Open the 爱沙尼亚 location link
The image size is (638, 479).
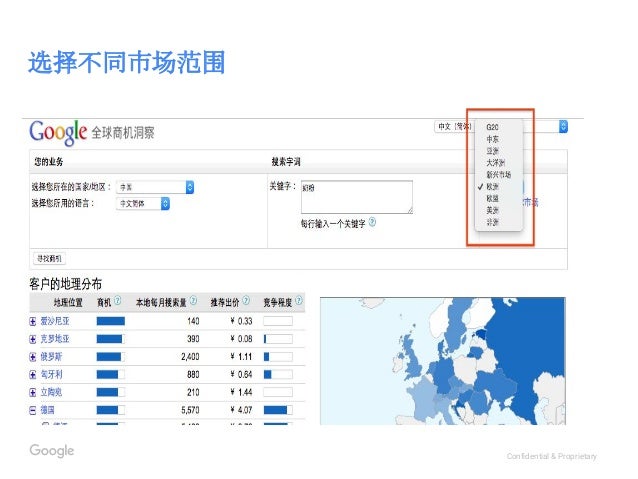[55, 321]
